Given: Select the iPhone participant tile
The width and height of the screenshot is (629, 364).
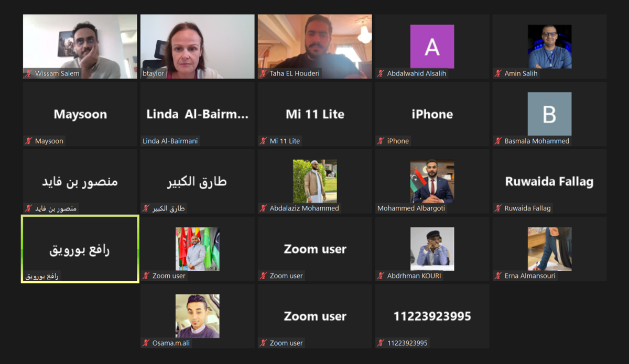Looking at the screenshot, I should click(432, 114).
